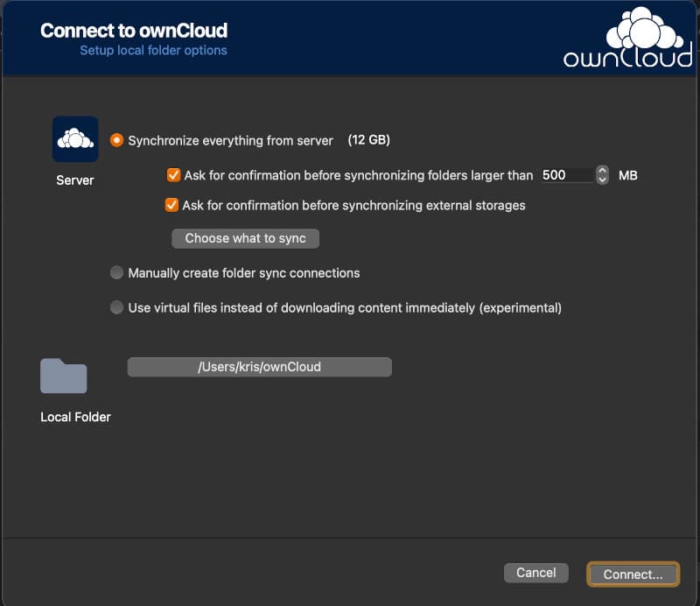Select Synchronize everything from server
Image resolution: width=700 pixels, height=606 pixels.
pos(116,140)
